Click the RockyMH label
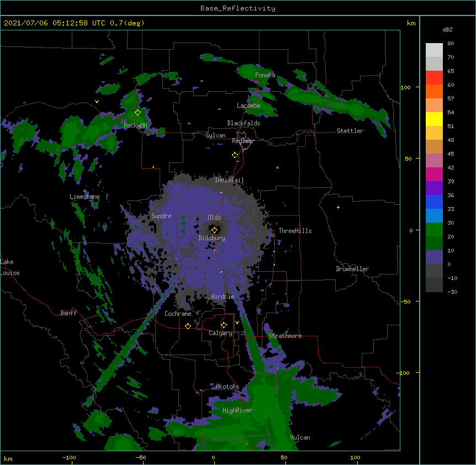This screenshot has height=465, width=476. (x=135, y=125)
